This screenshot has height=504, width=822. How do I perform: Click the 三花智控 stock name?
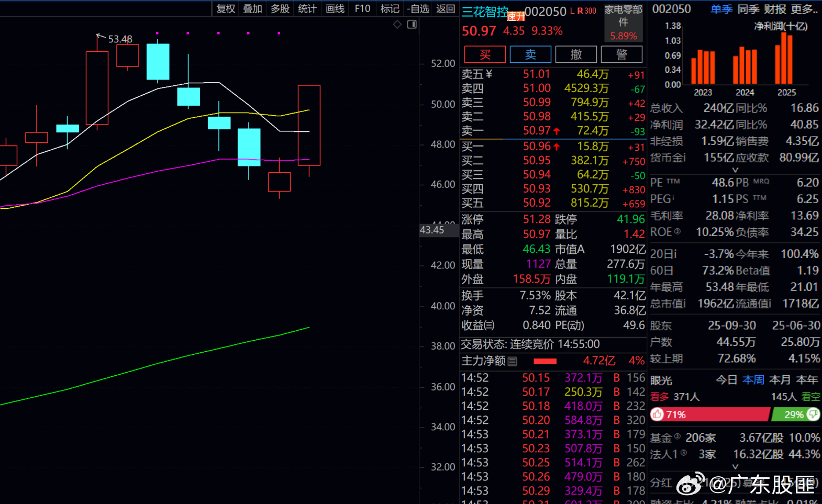click(x=484, y=12)
